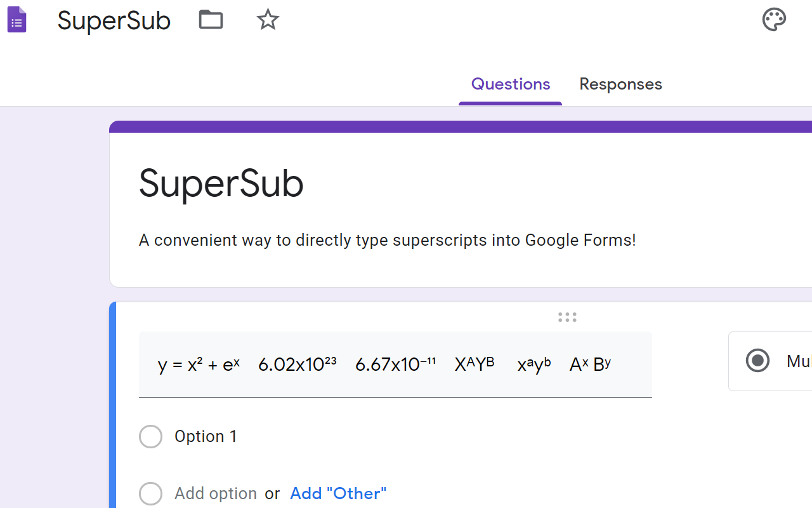Select the filled radio beside the question type selector
This screenshot has width=812, height=508.
(x=757, y=360)
